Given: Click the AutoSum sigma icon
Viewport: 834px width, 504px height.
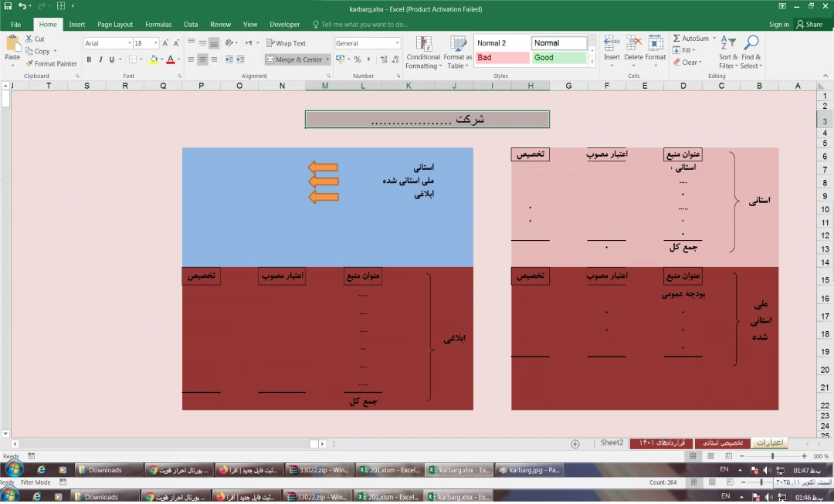Looking at the screenshot, I should tap(676, 39).
